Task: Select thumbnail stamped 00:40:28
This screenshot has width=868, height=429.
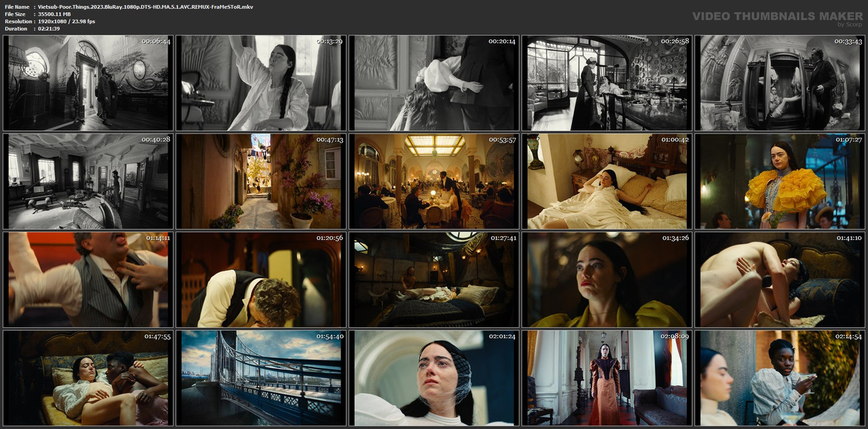Action: pyautogui.click(x=87, y=181)
